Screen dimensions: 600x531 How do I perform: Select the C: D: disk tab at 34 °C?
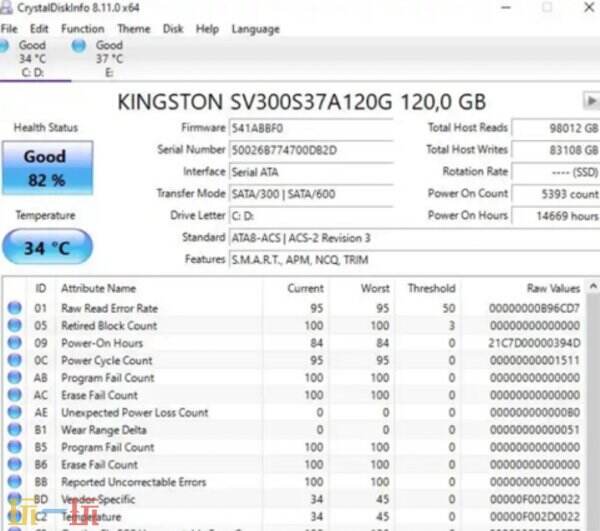(33, 59)
